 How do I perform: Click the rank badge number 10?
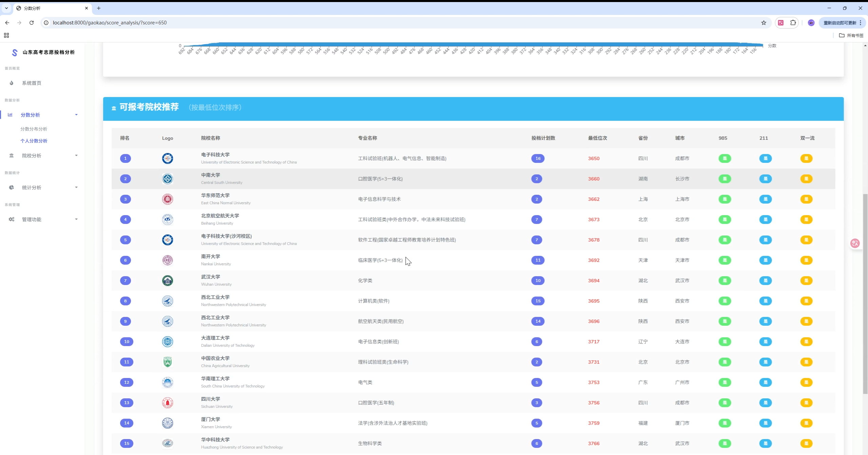coord(127,342)
